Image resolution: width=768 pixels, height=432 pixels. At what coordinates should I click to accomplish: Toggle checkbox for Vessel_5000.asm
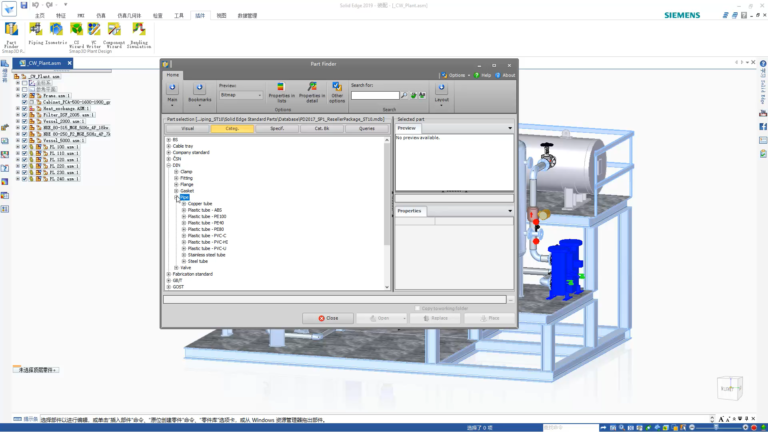(24, 141)
